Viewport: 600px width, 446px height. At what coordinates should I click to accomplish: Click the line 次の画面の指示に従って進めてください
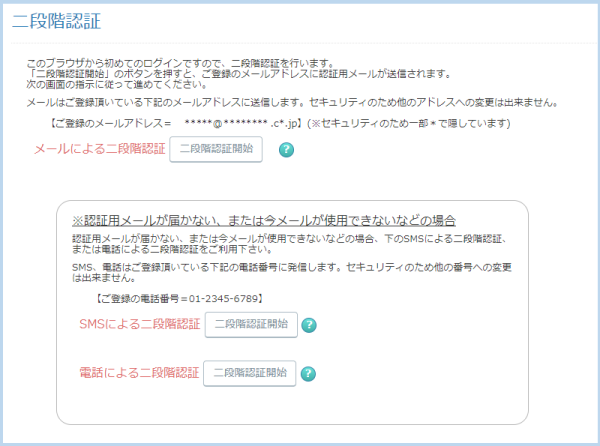click(x=117, y=84)
